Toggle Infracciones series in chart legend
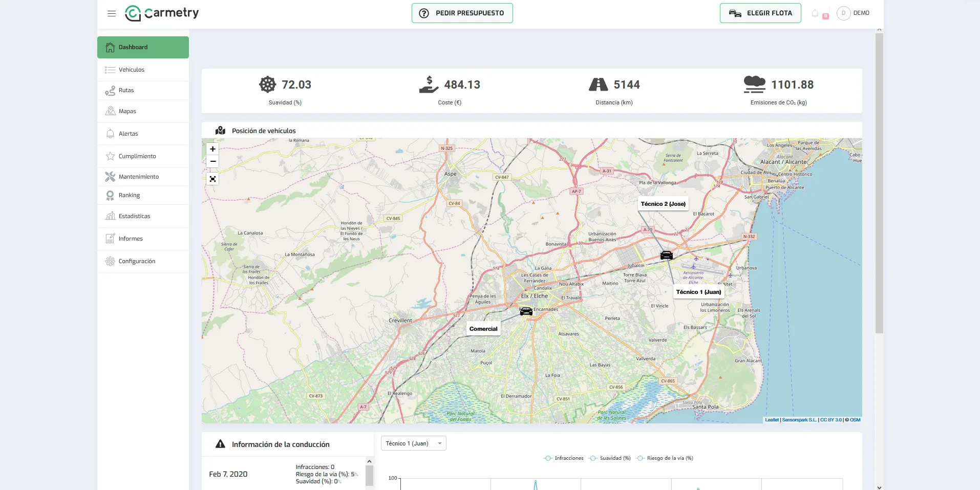Screen dimensions: 980x490 pyautogui.click(x=563, y=458)
